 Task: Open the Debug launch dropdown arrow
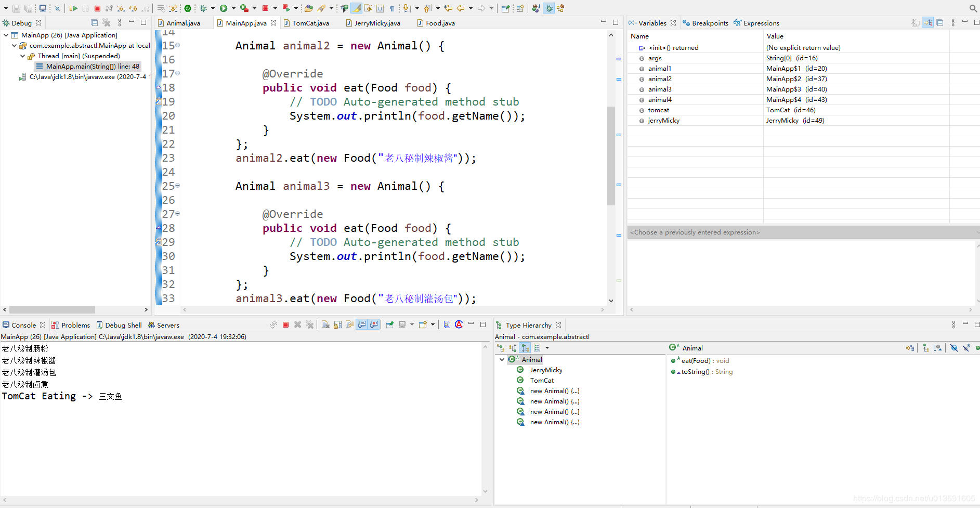click(x=213, y=8)
